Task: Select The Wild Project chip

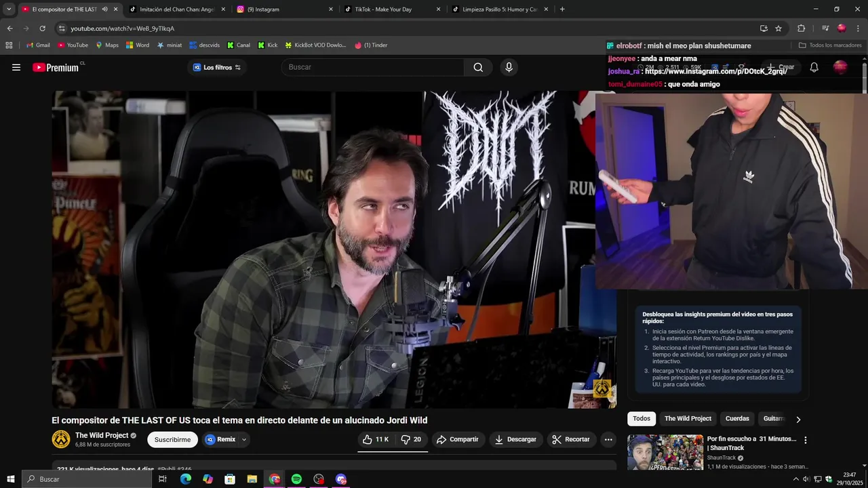Action: [x=688, y=419]
